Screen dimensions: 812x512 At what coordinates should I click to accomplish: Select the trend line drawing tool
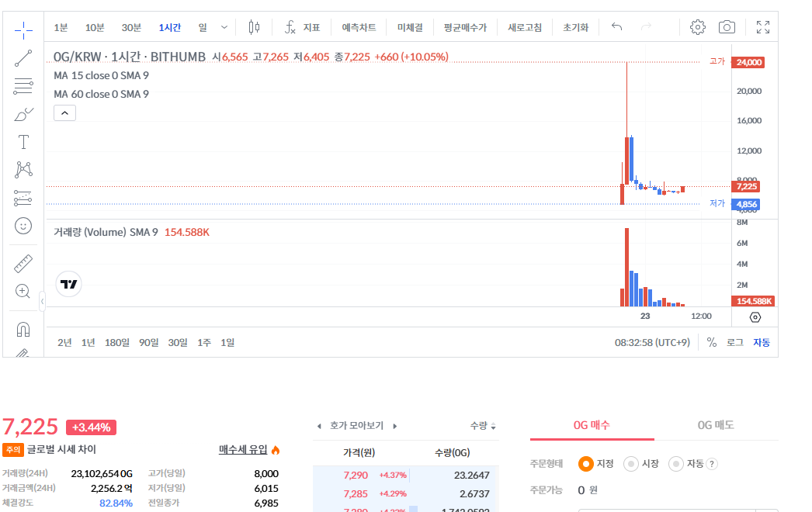(x=23, y=58)
